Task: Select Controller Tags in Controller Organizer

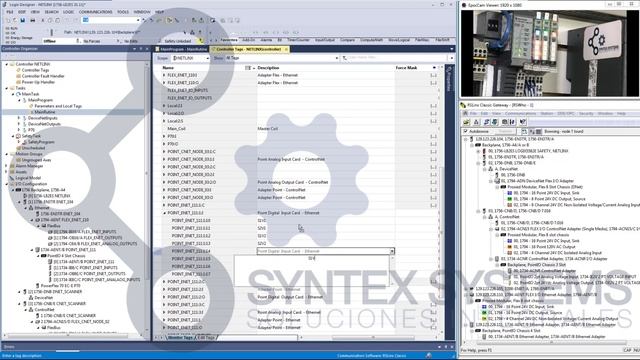Action: (35, 70)
